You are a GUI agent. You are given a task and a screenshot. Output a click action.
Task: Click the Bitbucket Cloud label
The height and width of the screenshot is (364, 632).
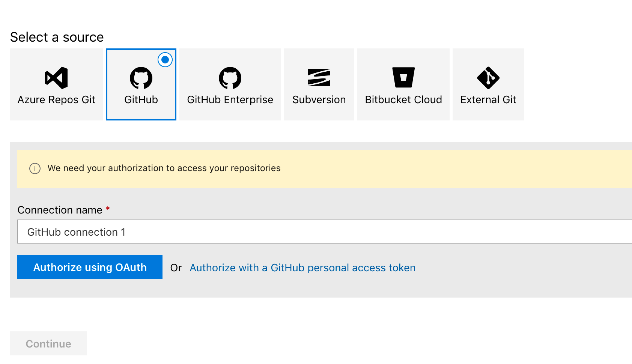pos(403,99)
